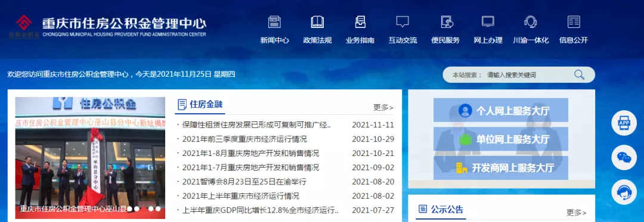Click the date 2021-09-02
Image resolution: width=644 pixels, height=222 pixels.
coord(373,167)
